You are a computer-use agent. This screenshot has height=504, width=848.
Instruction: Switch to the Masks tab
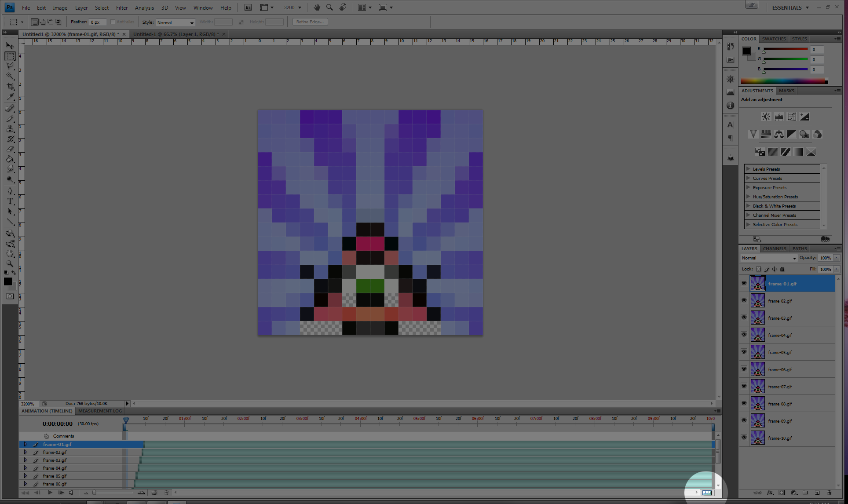click(x=786, y=91)
